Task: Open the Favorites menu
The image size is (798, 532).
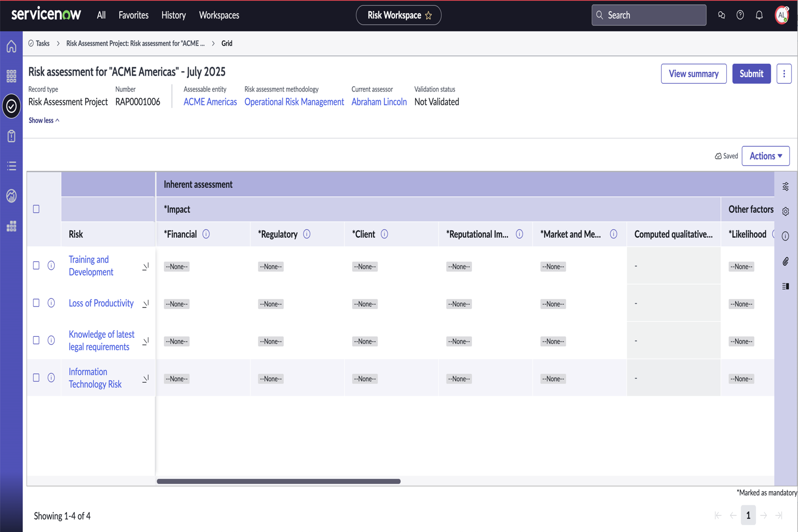Action: [x=134, y=15]
